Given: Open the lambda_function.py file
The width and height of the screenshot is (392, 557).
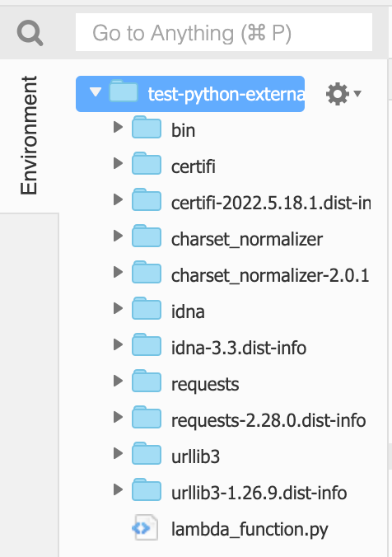Looking at the screenshot, I should [x=250, y=530].
